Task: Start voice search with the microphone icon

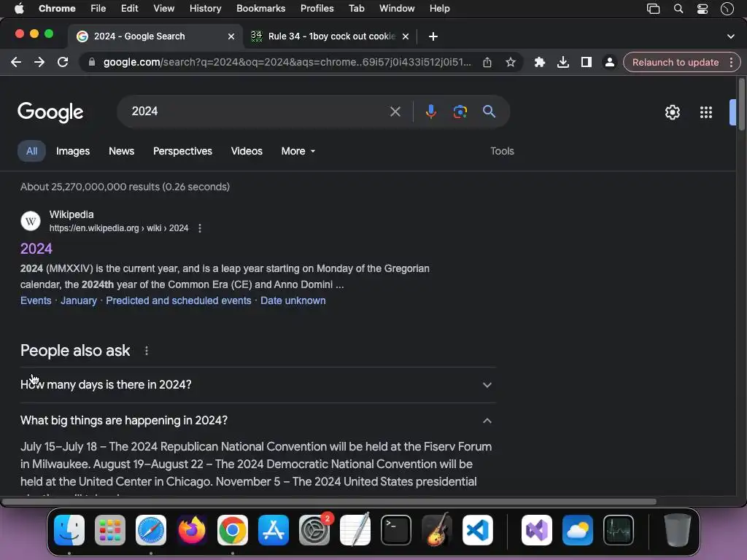Action: coord(430,112)
